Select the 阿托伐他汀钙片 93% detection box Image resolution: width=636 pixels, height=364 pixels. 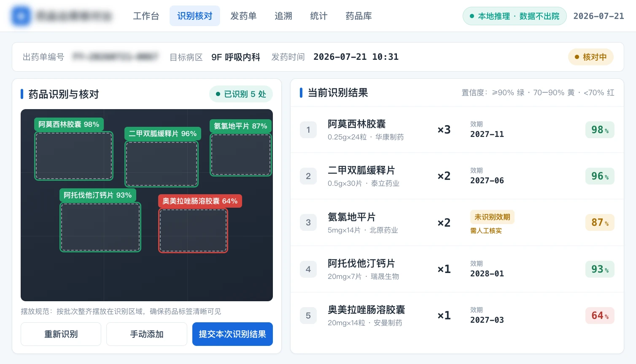100,227
